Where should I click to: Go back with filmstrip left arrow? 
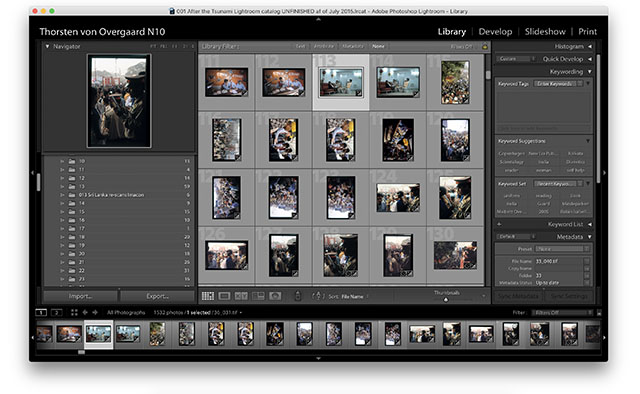point(85,313)
